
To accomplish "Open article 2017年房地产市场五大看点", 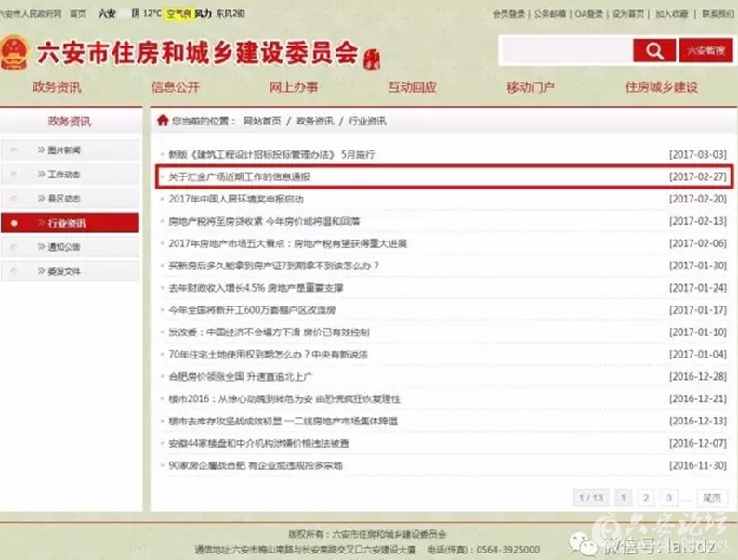I will (x=287, y=243).
